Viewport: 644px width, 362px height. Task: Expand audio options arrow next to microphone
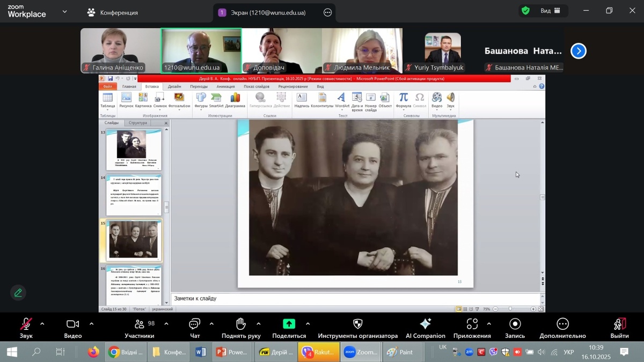click(42, 324)
